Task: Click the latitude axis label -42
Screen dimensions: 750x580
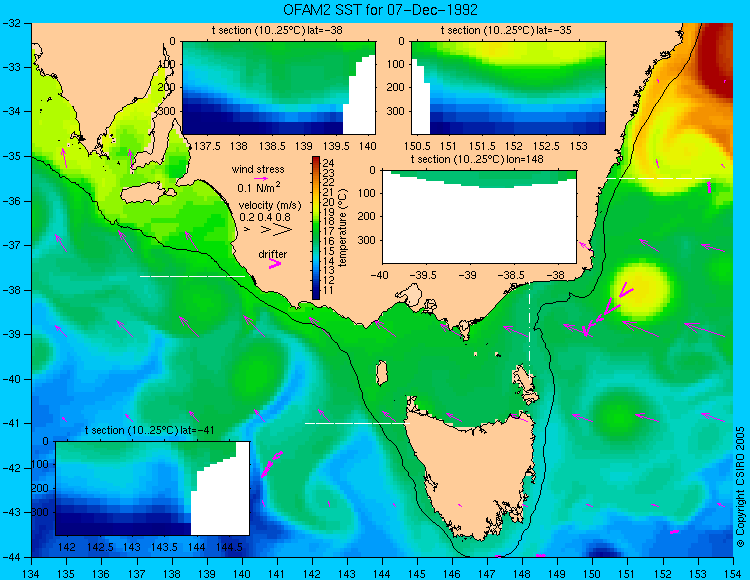Action: tap(11, 468)
